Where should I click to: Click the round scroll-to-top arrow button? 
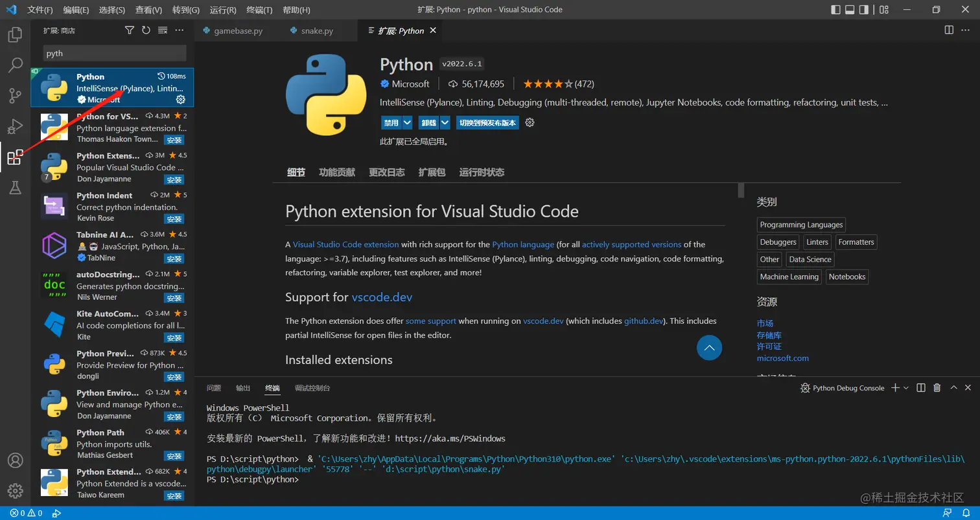pos(709,348)
